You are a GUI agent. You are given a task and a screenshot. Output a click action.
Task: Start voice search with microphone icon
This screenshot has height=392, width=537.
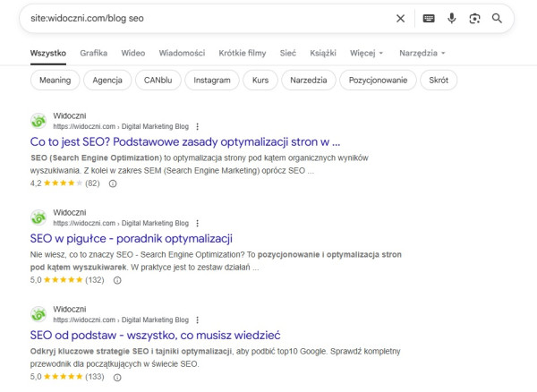(x=452, y=18)
